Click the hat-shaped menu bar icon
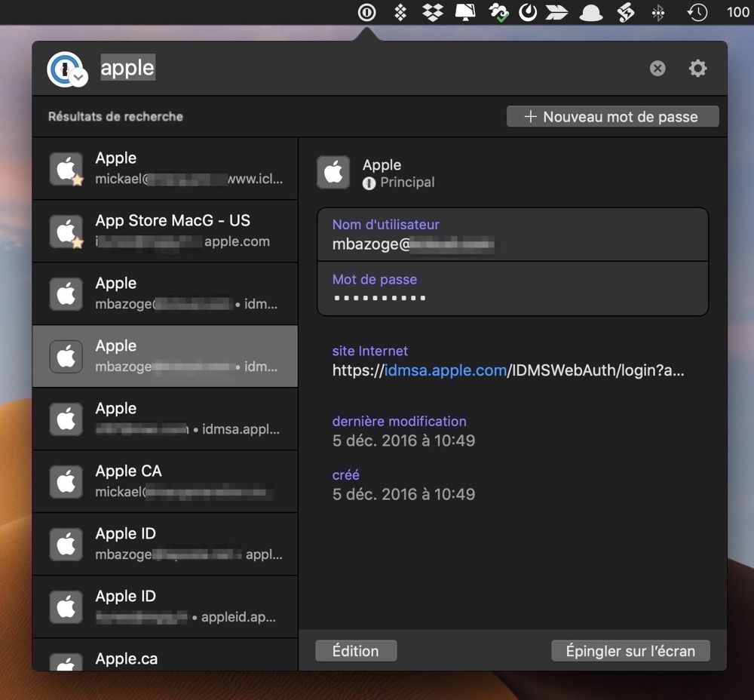Screen dimensions: 754x700 591,13
